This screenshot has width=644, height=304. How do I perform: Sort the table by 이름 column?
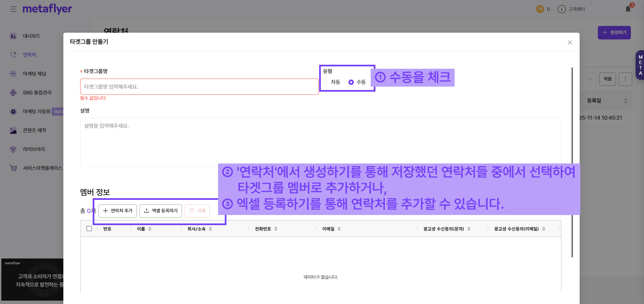click(150, 229)
